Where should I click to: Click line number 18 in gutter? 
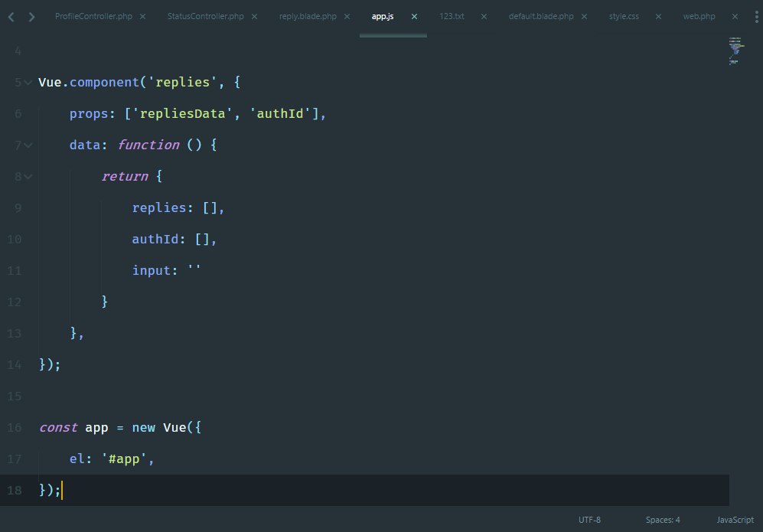[x=14, y=491]
